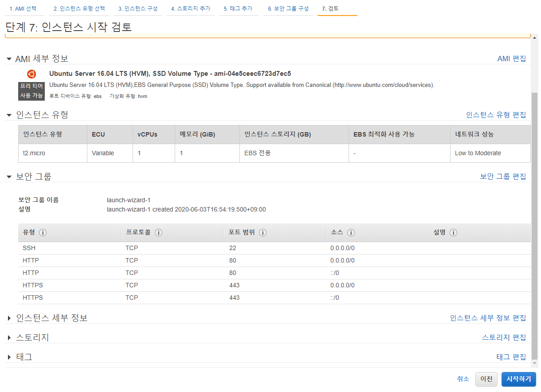Click the page title 단계 7: 인스턴스 시작 검토
The height and width of the screenshot is (392, 541).
click(x=69, y=27)
